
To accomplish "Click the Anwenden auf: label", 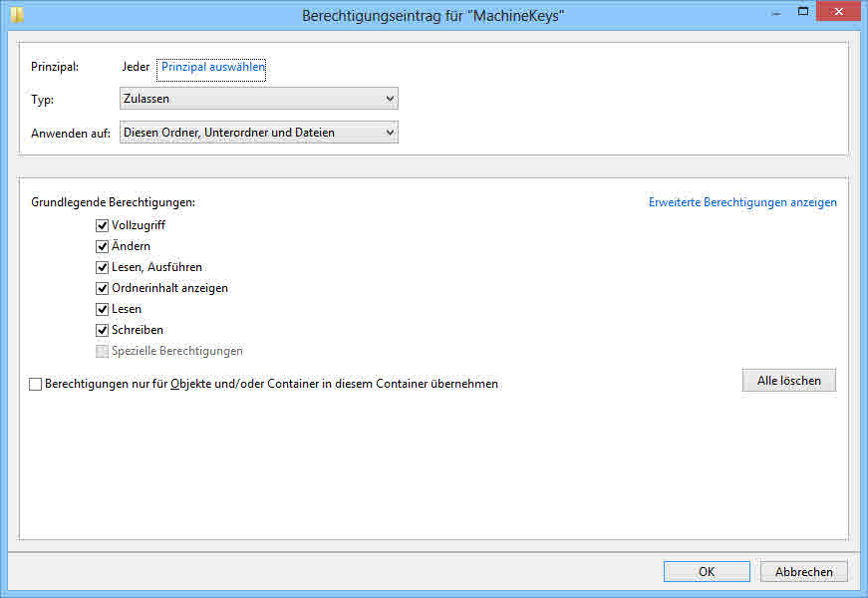I will [71, 134].
